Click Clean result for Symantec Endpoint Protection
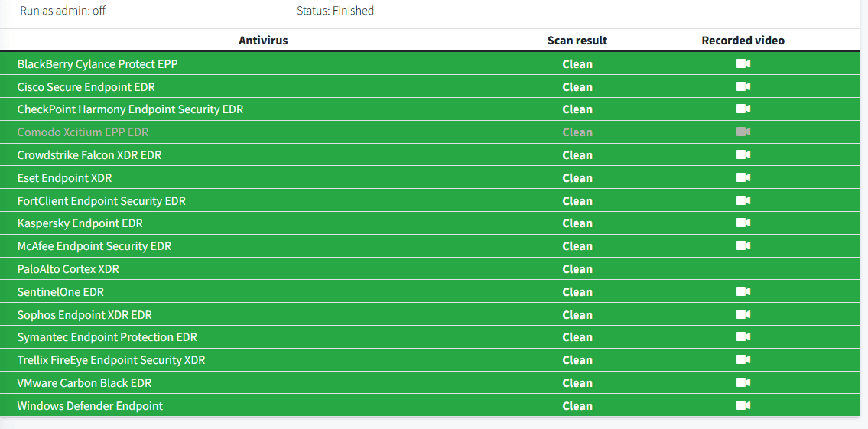Screen dimensions: 868x429 (577, 337)
